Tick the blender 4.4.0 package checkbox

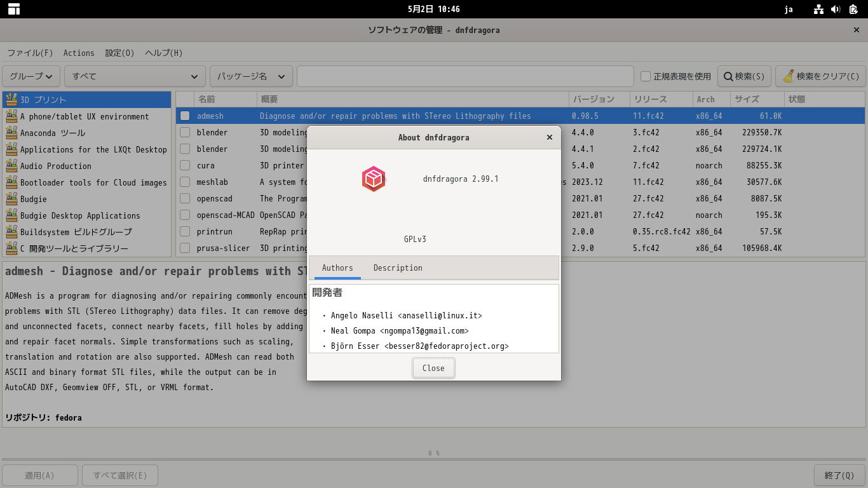pos(185,132)
